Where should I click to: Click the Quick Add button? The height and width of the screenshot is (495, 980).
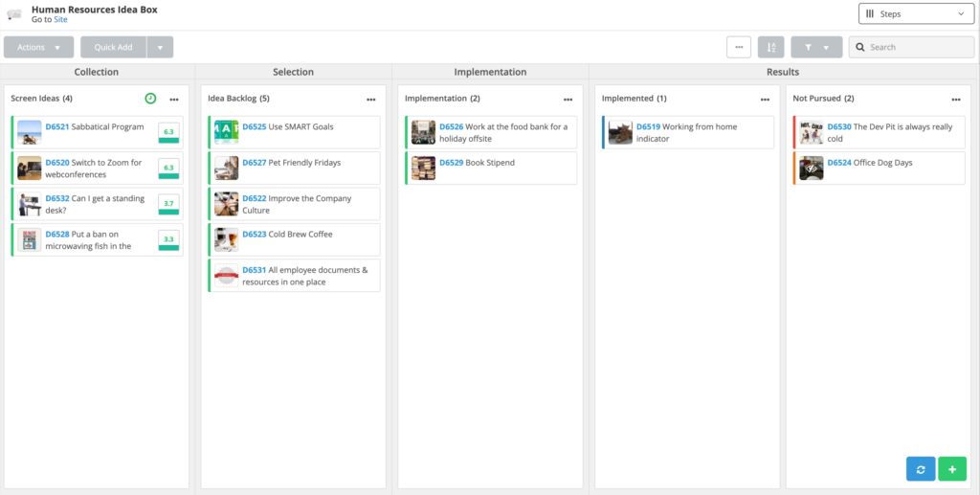tap(113, 47)
